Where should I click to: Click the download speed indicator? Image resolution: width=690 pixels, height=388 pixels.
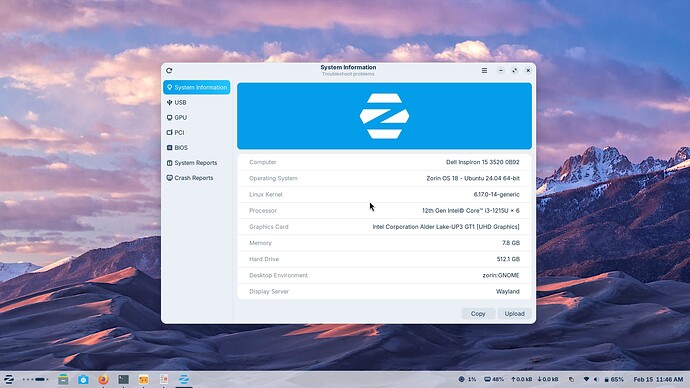tap(548, 379)
